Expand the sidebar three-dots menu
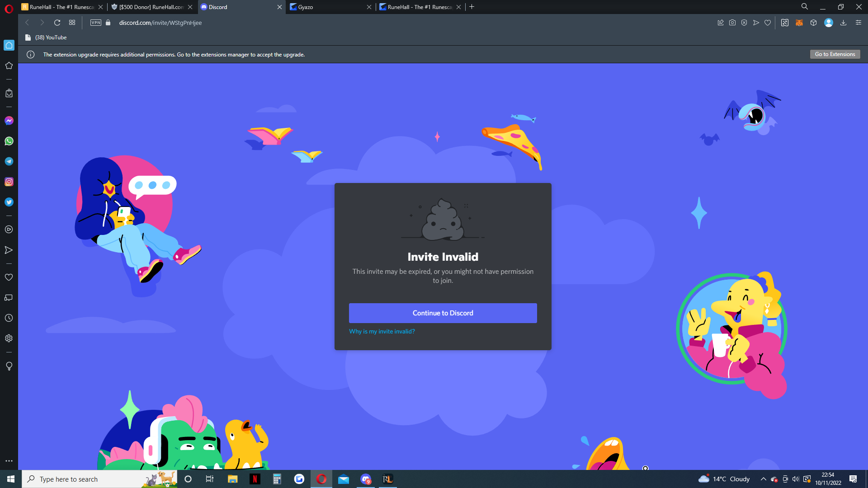 [9, 461]
